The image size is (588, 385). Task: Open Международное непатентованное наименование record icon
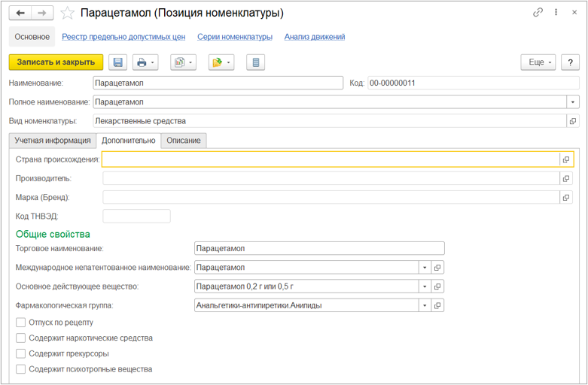437,268
